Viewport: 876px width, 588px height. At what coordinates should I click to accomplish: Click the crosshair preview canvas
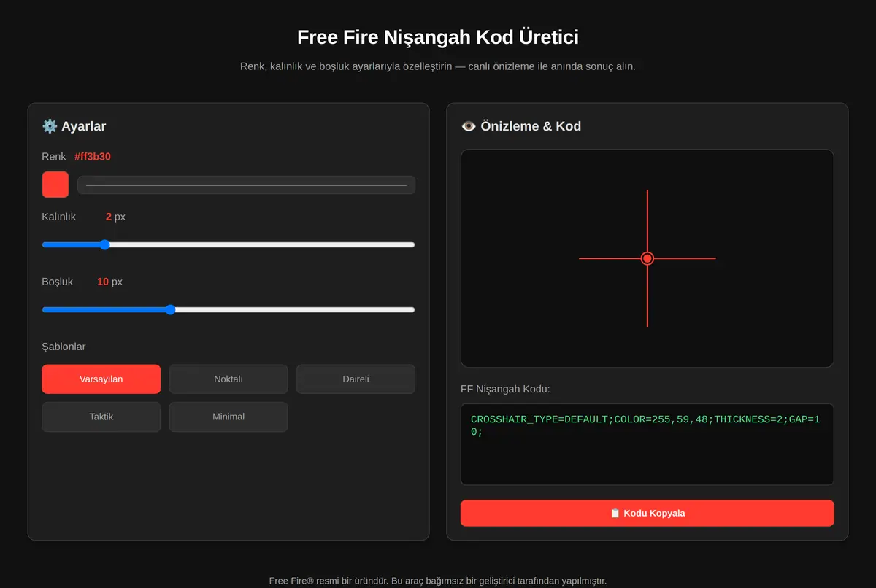(647, 258)
